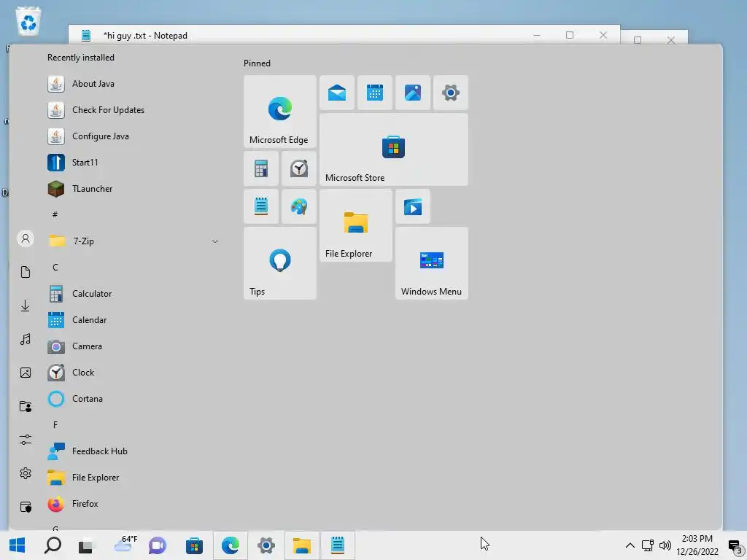747x560 pixels.
Task: Open Configure Java from the list
Action: pos(133,136)
